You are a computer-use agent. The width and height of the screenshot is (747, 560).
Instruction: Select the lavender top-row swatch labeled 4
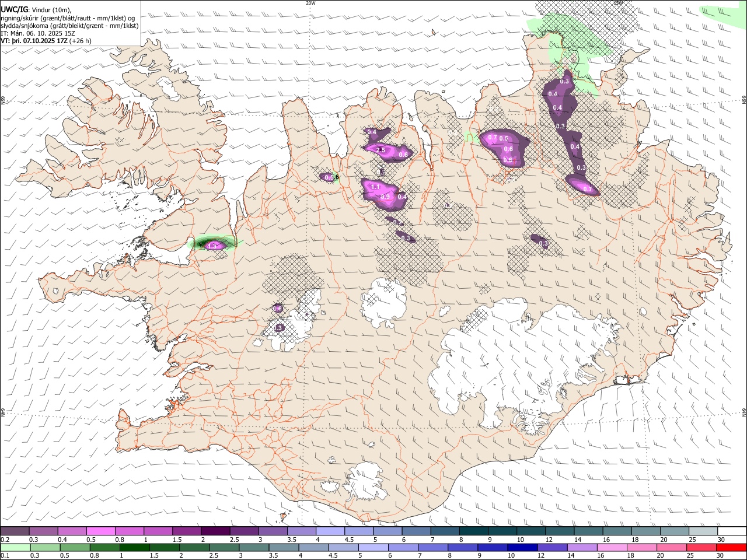pos(330,531)
